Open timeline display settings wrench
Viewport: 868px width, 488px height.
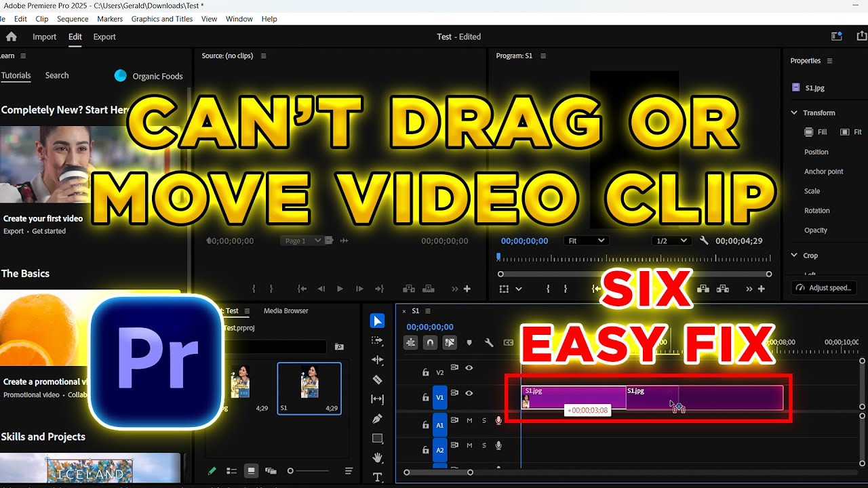click(489, 343)
